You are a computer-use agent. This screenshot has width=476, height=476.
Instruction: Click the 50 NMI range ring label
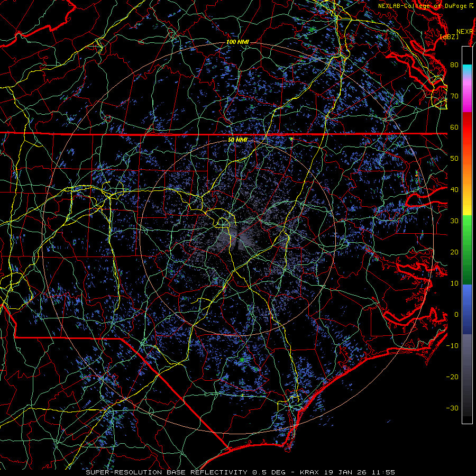point(237,140)
